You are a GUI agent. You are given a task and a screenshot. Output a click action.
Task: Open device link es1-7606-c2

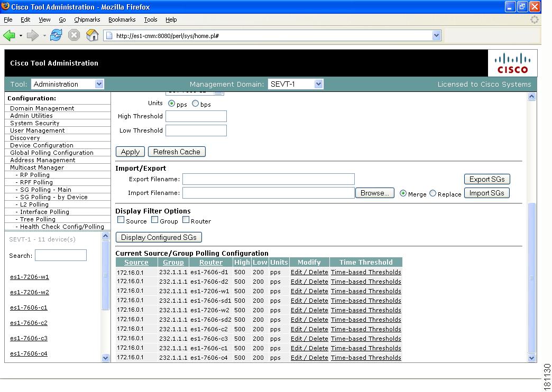tap(29, 323)
